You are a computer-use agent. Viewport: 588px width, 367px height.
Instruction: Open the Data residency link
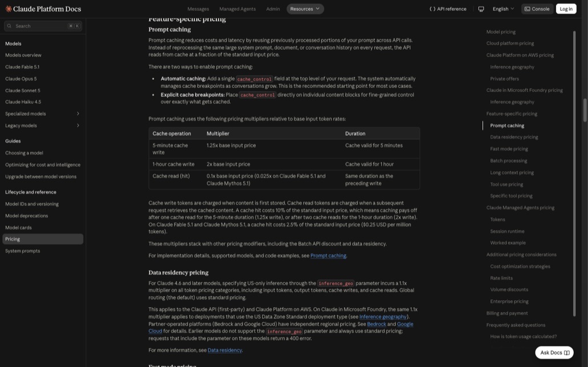[224, 350]
